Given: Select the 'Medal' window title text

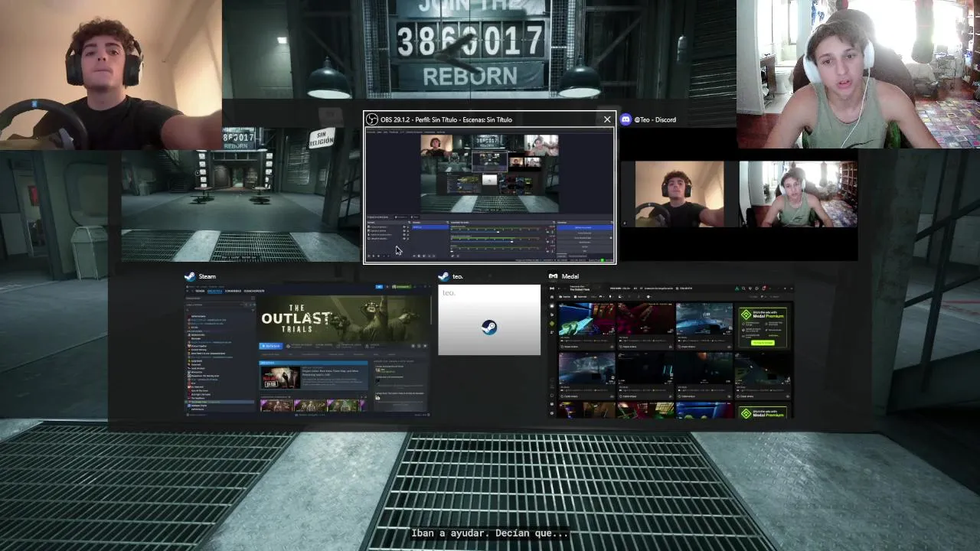Looking at the screenshot, I should [x=570, y=276].
